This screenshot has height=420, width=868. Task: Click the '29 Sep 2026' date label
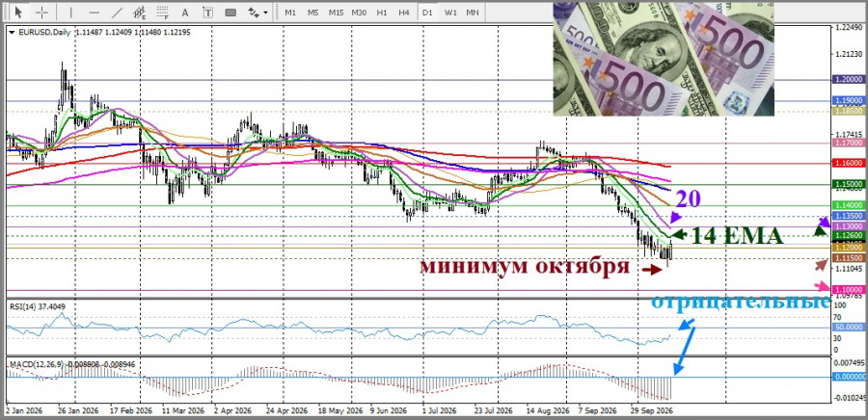pos(653,411)
